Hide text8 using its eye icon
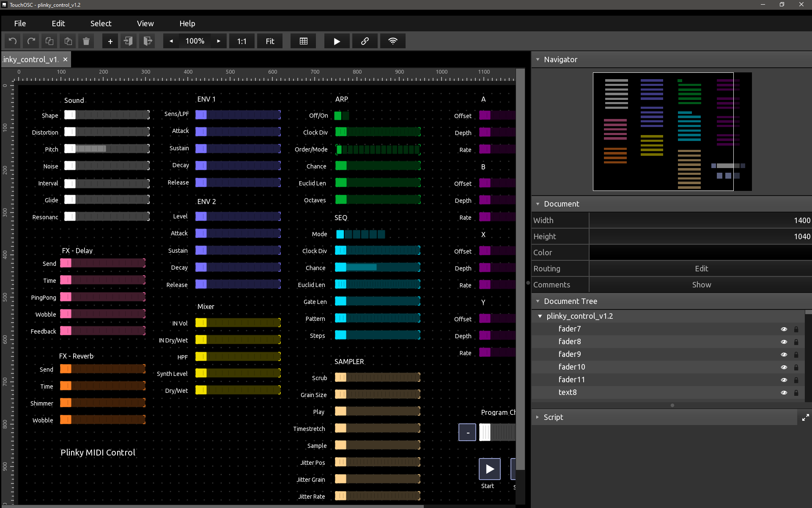Screen dimensions: 812x508 point(784,392)
